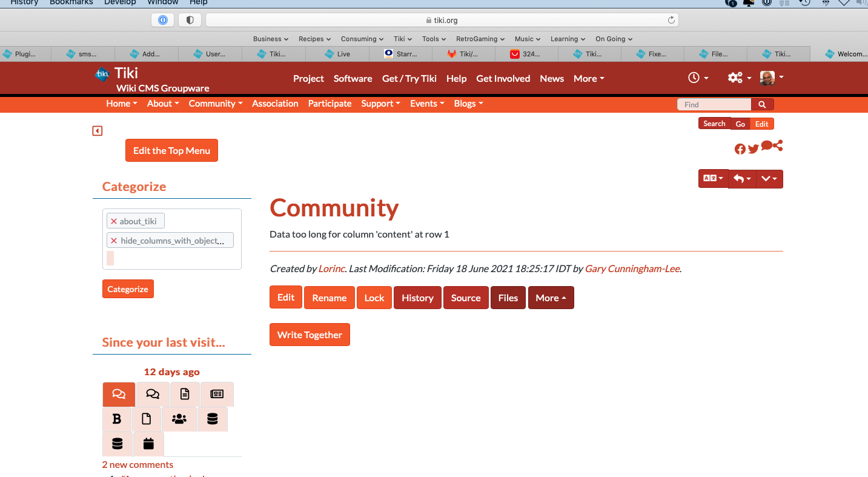The image size is (868, 477).
Task: Open the Association menu item
Action: tap(275, 104)
